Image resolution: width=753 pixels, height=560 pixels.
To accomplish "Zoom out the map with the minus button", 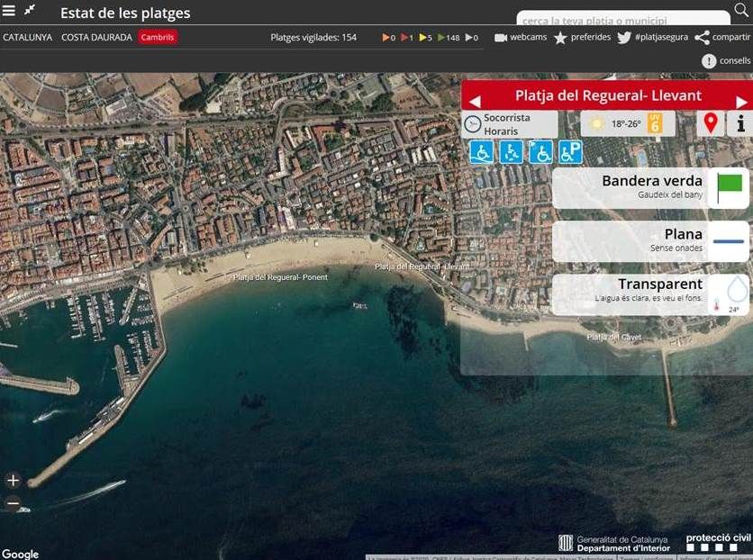I will (x=13, y=503).
